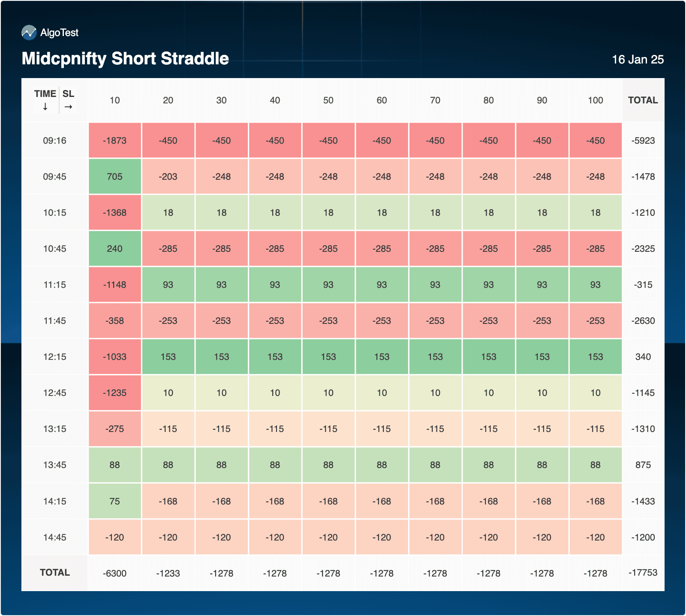Click the -6300 column total
Image resolution: width=686 pixels, height=616 pixels.
point(114,574)
